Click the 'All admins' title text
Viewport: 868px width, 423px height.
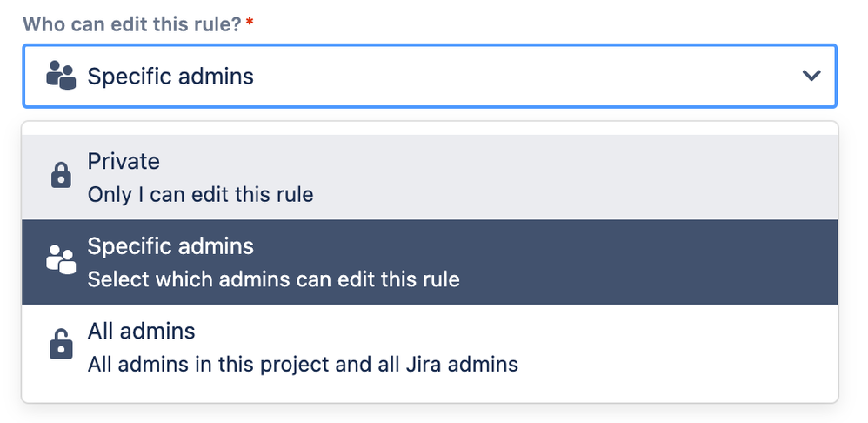141,331
